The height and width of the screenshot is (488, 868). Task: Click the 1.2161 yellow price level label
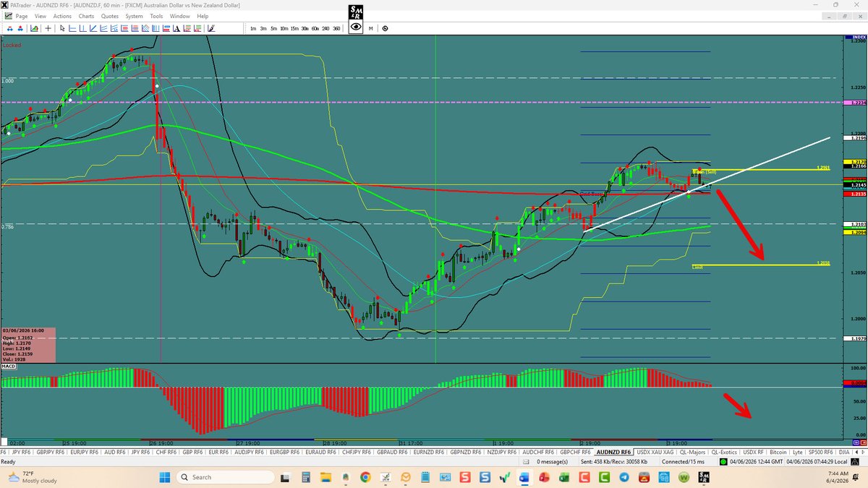point(822,168)
